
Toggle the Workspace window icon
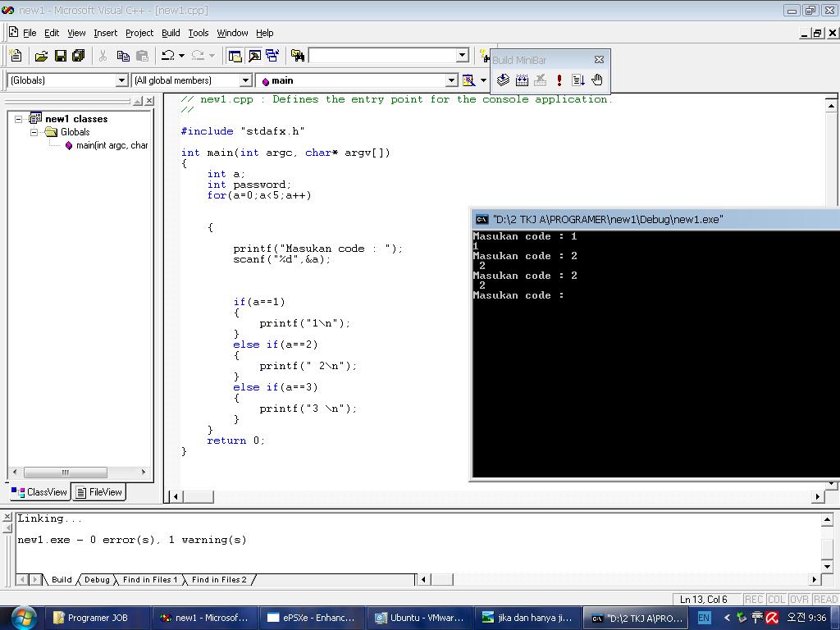[235, 55]
